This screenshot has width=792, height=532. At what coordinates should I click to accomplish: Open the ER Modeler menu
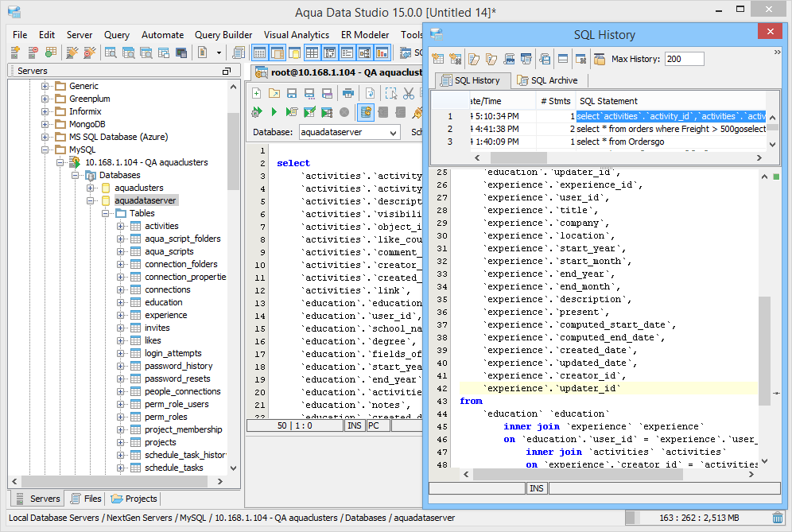[365, 35]
